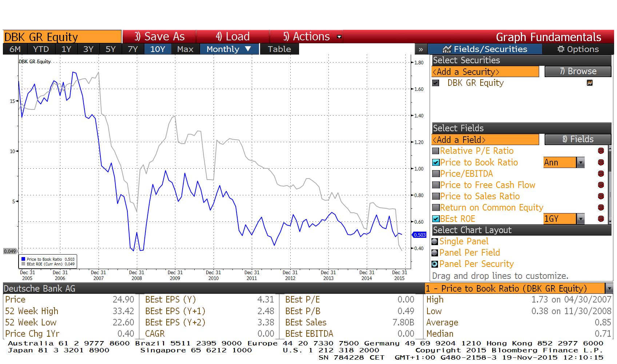617x364 pixels.
Task: Open the Ann period dropdown for Price to Book
Action: [x=581, y=163]
